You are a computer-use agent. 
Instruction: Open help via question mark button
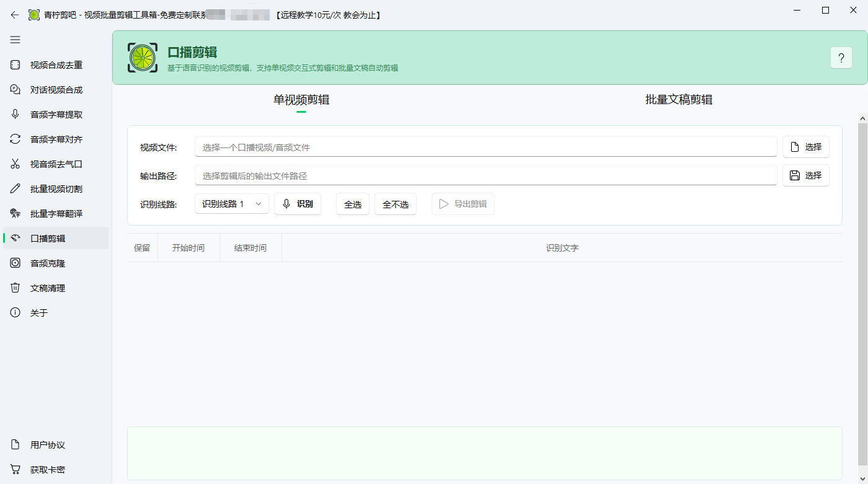point(841,58)
